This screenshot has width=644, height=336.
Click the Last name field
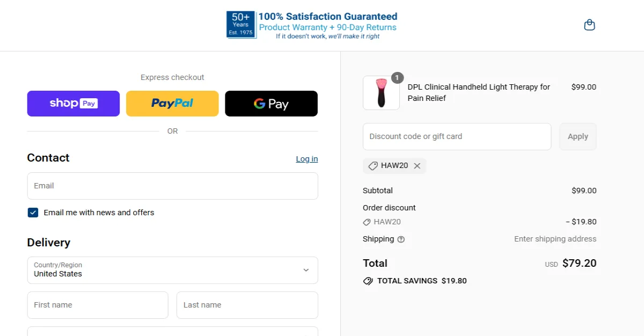tap(247, 305)
